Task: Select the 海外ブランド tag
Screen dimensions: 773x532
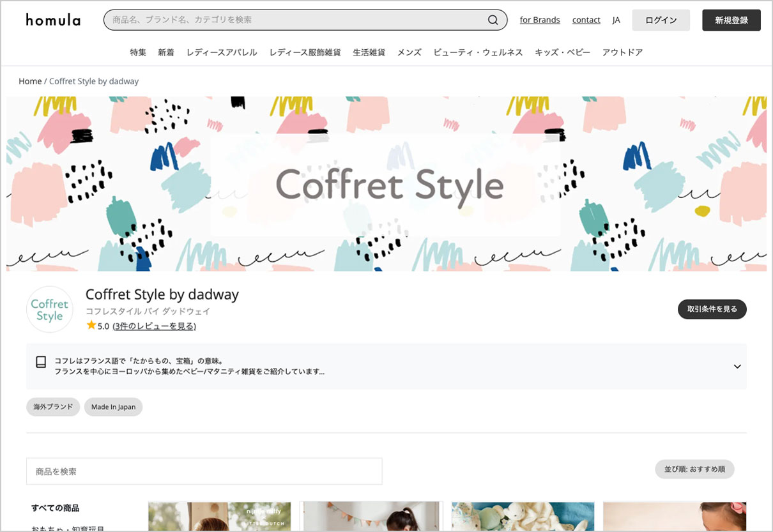Action: [x=53, y=407]
